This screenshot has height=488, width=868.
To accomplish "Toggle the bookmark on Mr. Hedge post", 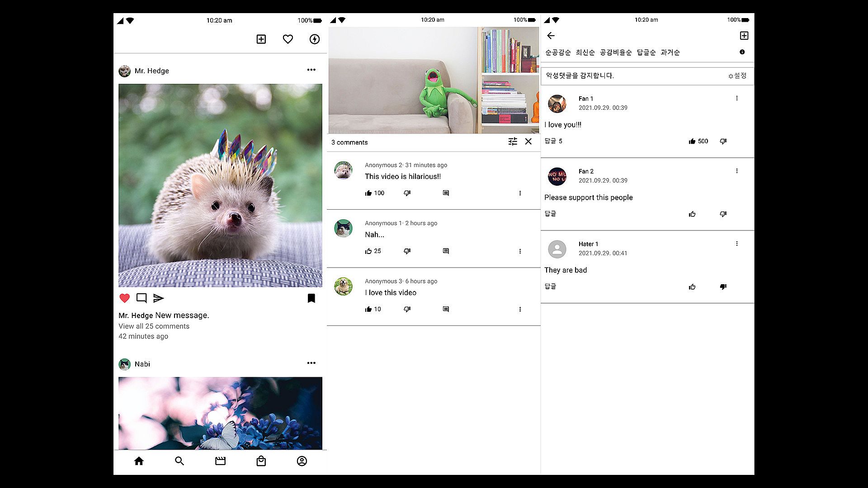I will point(311,298).
